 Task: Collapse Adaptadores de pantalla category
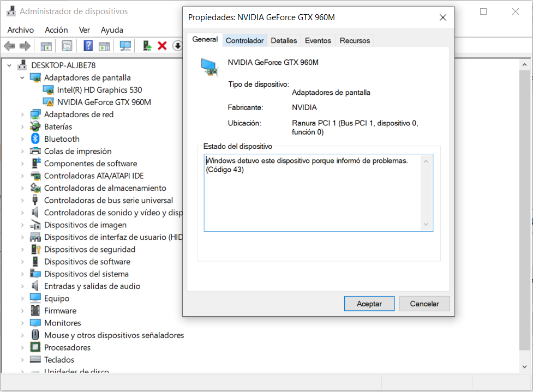tap(22, 77)
